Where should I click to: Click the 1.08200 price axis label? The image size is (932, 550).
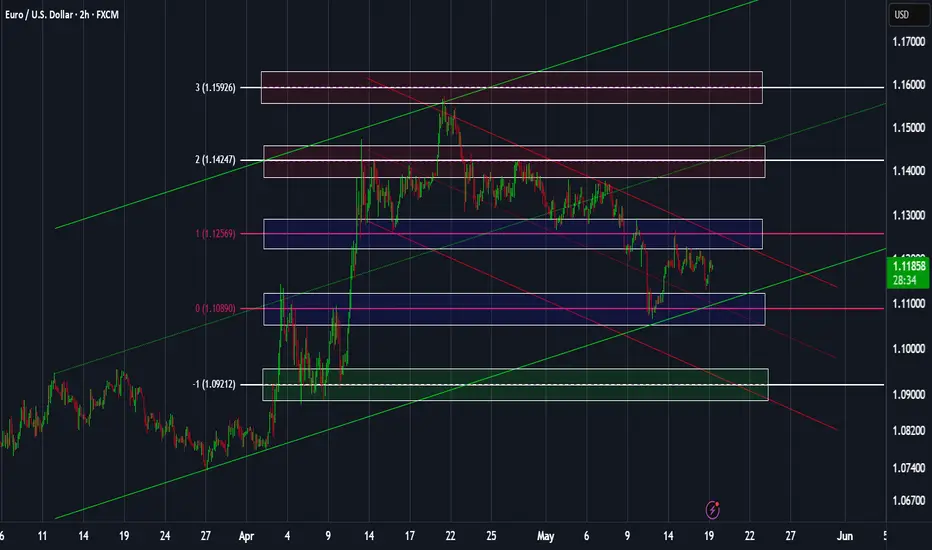tap(908, 430)
